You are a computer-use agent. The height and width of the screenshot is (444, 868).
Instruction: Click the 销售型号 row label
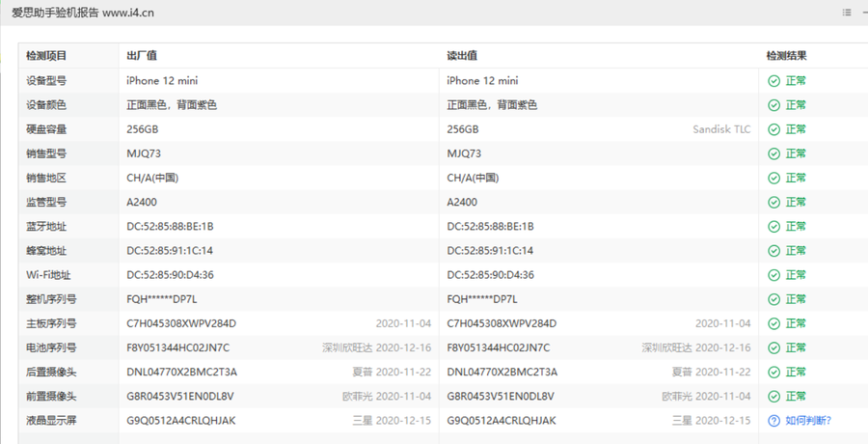(x=46, y=153)
